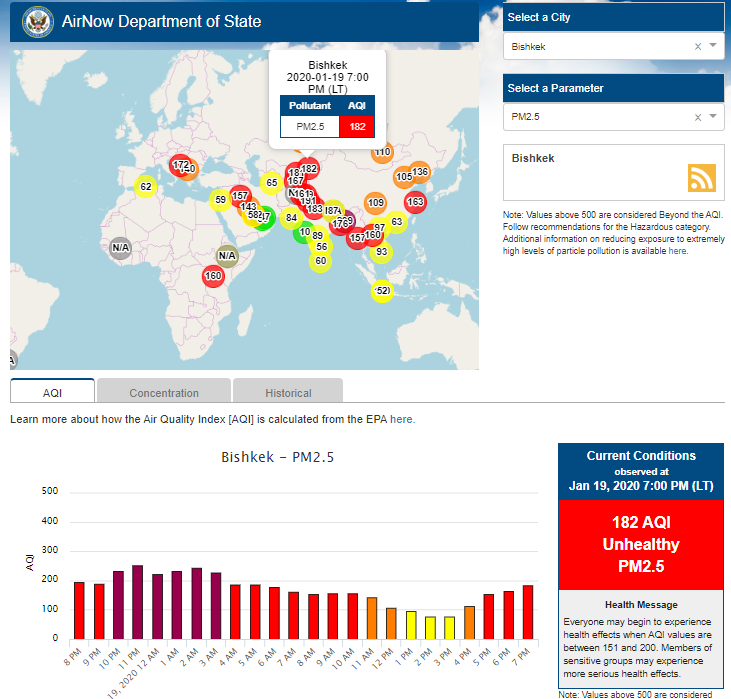731x699 pixels.
Task: Click the yellow 59 map marker
Action: (220, 200)
